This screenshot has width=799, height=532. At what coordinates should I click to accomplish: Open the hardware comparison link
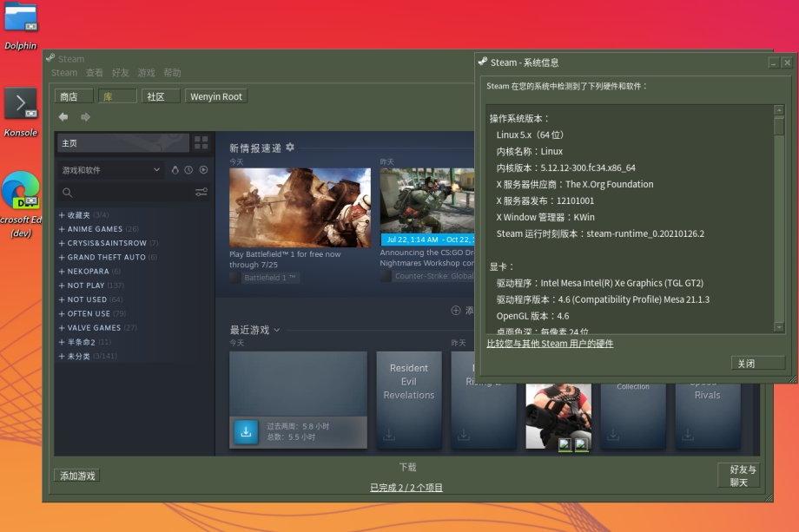pos(550,344)
